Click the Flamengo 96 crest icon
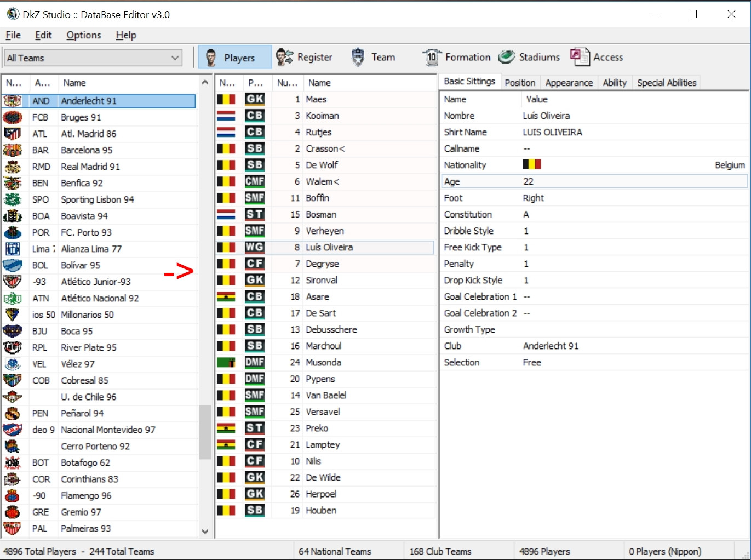 click(13, 495)
